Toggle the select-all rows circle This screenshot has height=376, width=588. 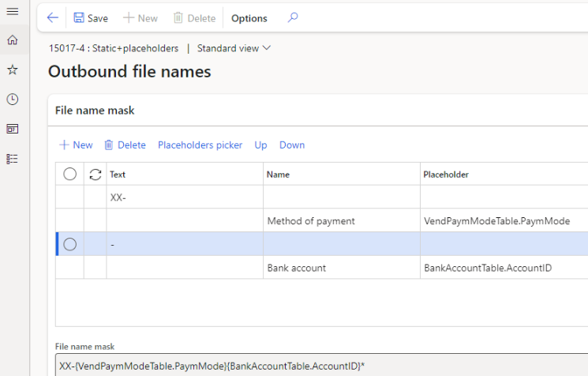[x=69, y=174]
